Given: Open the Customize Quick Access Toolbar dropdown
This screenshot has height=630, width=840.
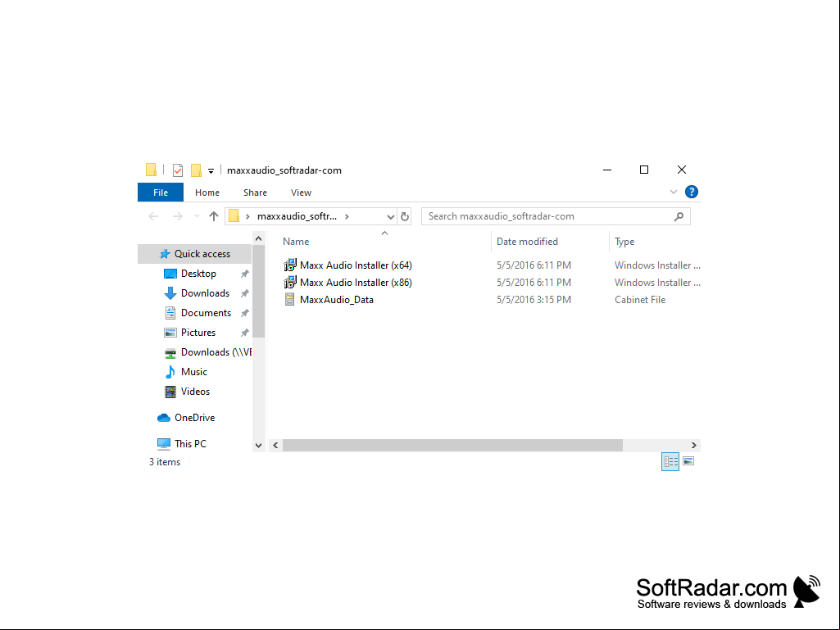Looking at the screenshot, I should click(211, 171).
